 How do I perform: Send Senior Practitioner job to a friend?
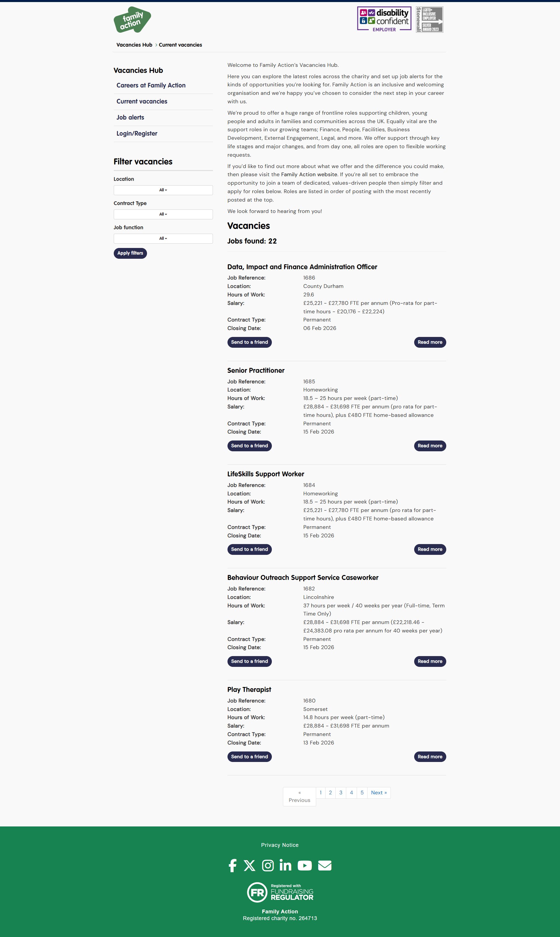(x=249, y=446)
